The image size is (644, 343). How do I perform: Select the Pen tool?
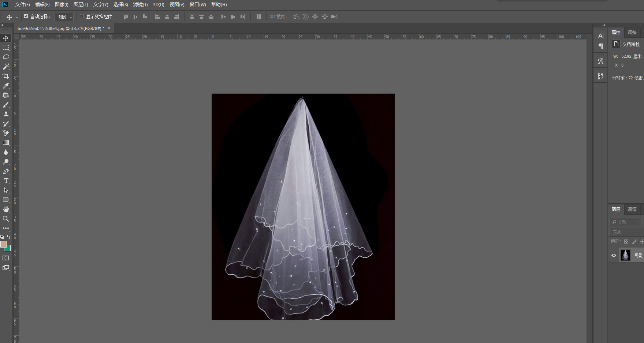(x=6, y=171)
